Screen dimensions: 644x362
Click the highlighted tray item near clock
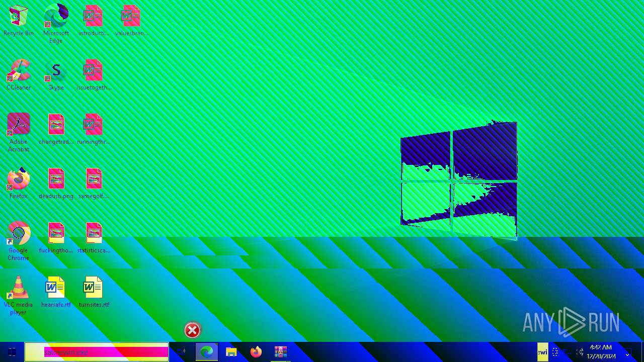pos(542,352)
